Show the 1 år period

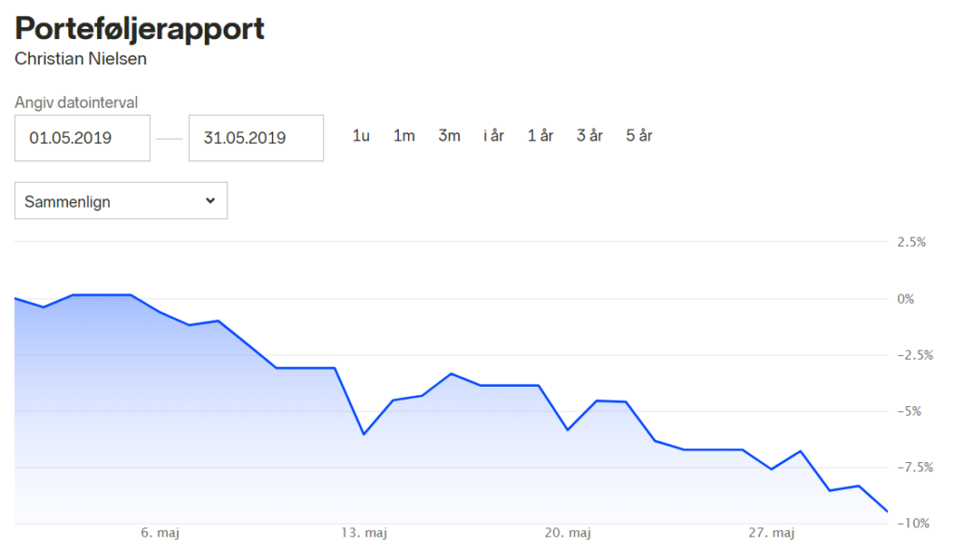click(x=540, y=136)
